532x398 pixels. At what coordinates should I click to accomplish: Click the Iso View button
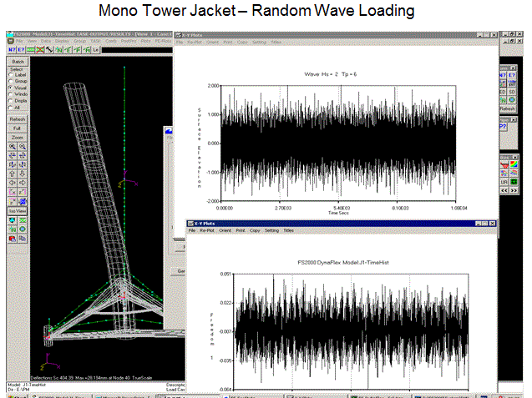pyautogui.click(x=17, y=210)
